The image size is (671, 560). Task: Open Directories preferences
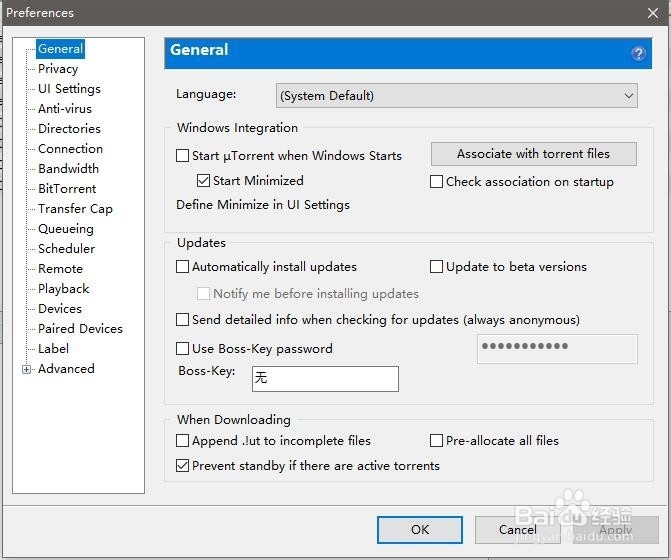[x=69, y=129]
